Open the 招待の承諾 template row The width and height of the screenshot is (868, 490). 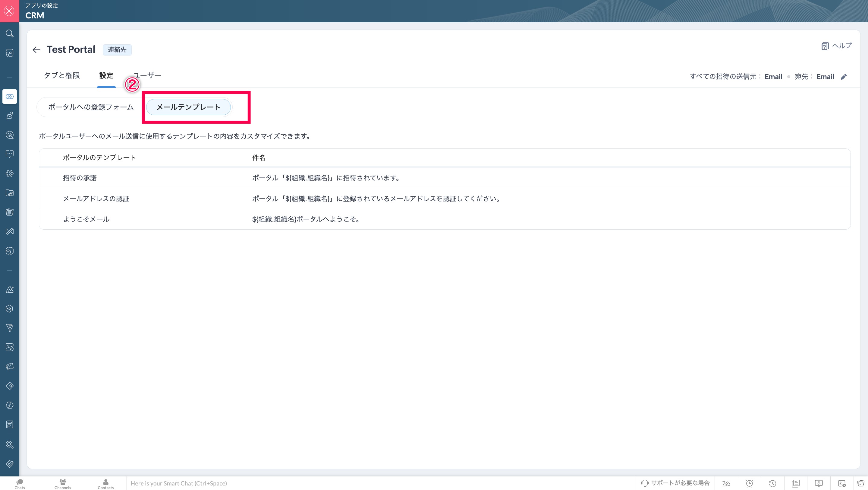(80, 178)
